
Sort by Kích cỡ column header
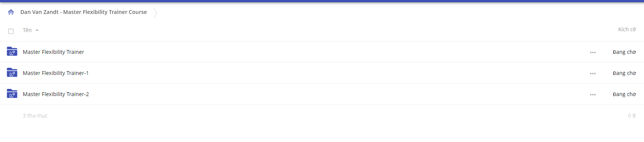(627, 29)
